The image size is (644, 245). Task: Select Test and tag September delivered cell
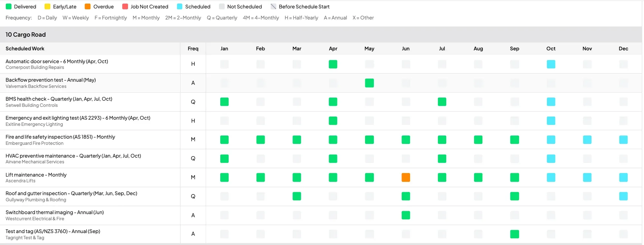pos(515,234)
